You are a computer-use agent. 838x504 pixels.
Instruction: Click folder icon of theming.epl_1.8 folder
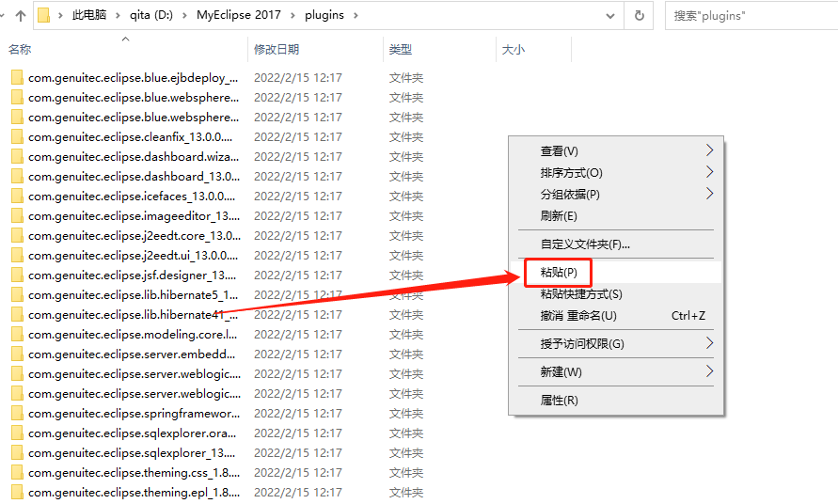[x=17, y=492]
